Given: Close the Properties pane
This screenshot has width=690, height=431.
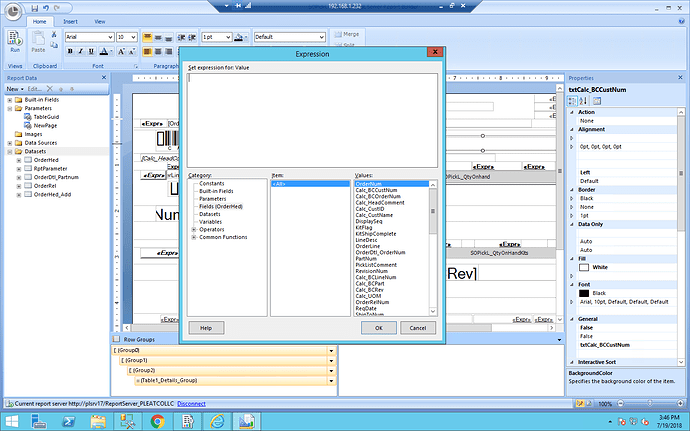Looking at the screenshot, I should point(680,77).
